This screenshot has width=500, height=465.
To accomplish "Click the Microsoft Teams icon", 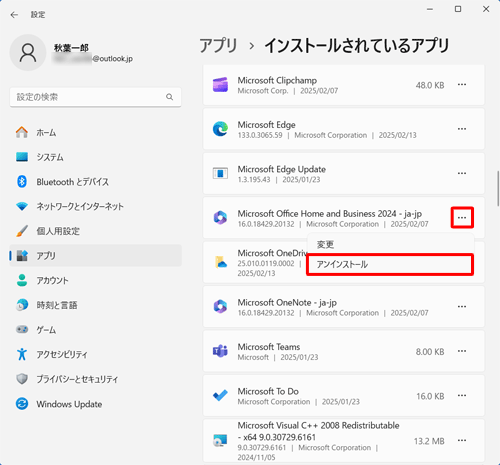I will coord(220,351).
